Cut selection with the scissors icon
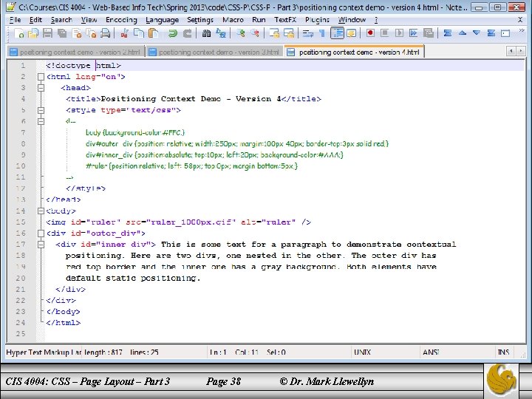Viewport: 532px width, 399px height. [x=124, y=33]
